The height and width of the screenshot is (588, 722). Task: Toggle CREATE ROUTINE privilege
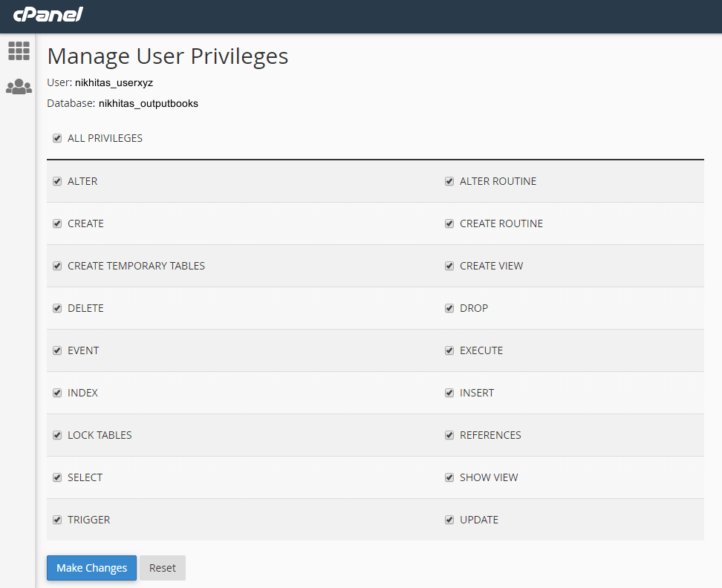coord(449,223)
